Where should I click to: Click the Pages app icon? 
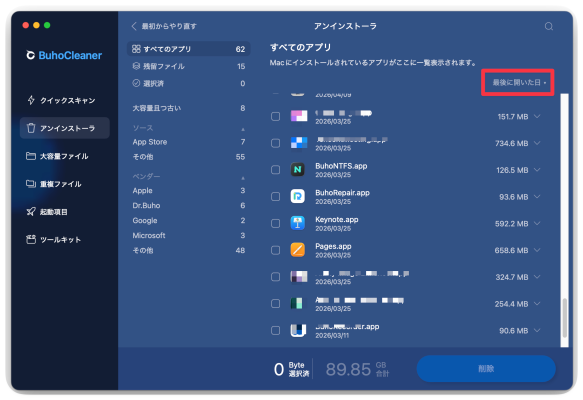pyautogui.click(x=297, y=250)
